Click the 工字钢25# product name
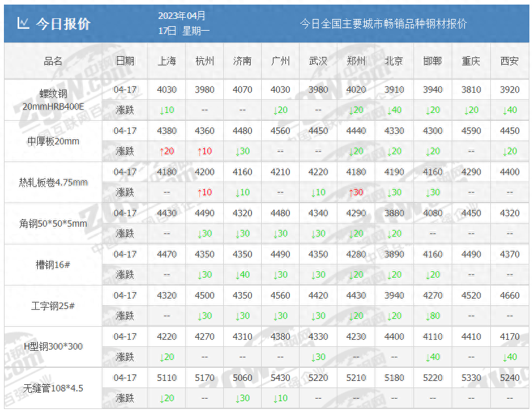The width and height of the screenshot is (532, 411). (54, 306)
